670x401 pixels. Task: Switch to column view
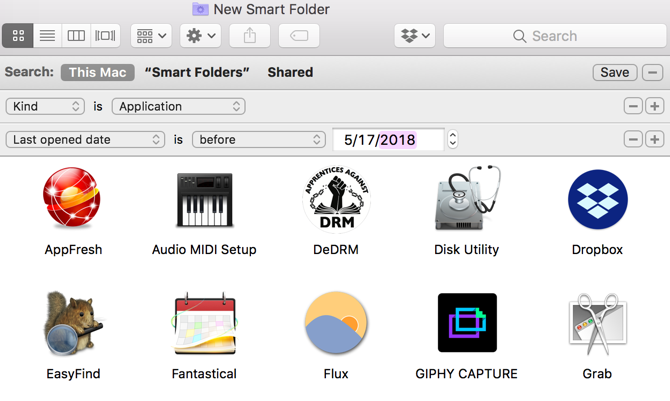pyautogui.click(x=76, y=35)
